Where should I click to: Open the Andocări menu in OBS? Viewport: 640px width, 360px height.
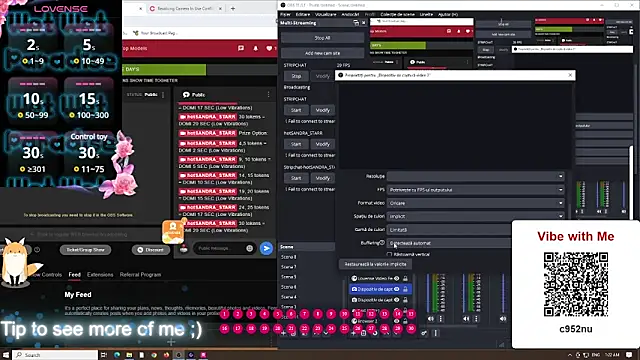coord(350,14)
